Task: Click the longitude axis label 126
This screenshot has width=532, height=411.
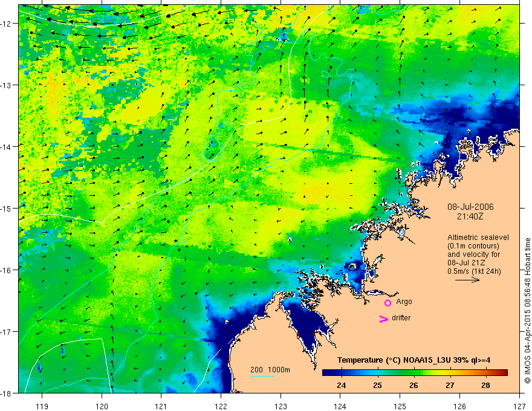Action: (459, 406)
